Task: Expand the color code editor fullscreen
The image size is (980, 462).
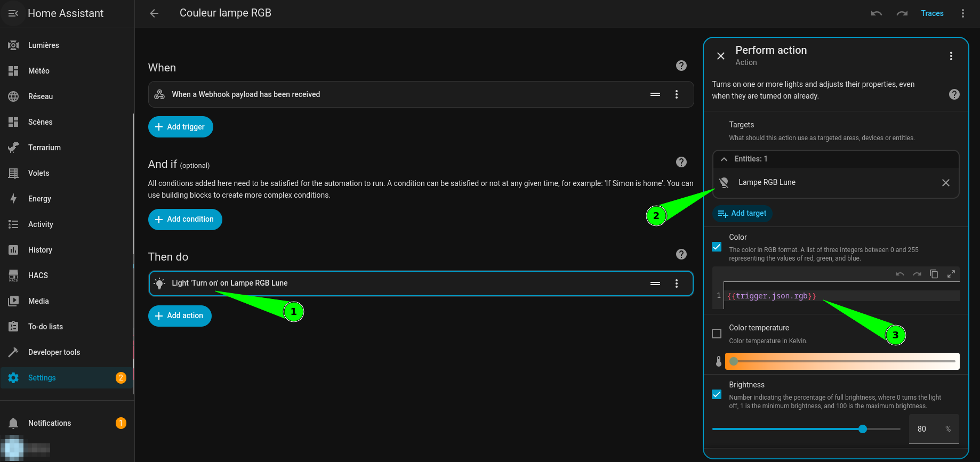Action: point(951,274)
